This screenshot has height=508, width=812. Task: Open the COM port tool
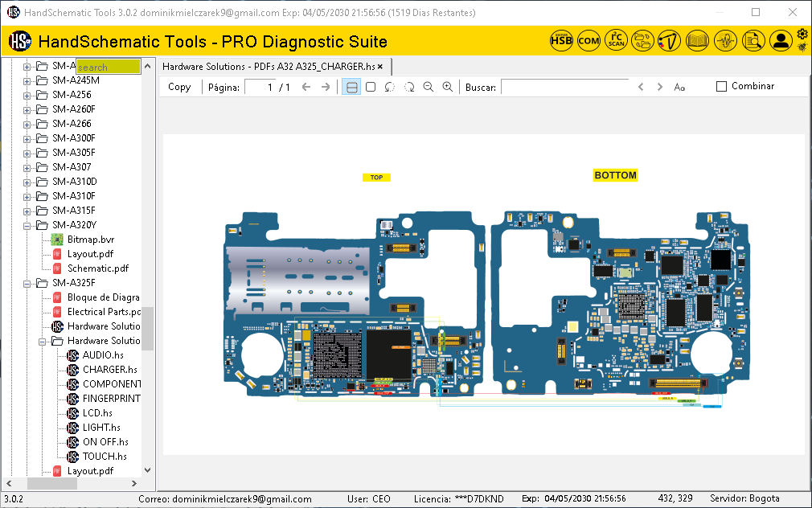[588, 40]
